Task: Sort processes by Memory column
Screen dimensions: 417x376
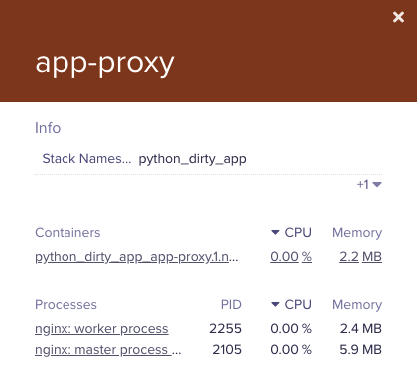Action: tap(357, 305)
